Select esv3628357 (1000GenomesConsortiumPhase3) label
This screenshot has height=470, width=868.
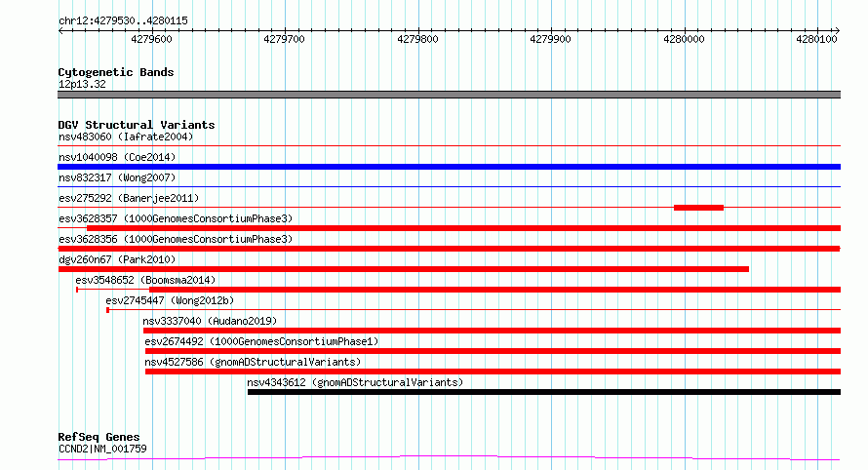tap(176, 218)
